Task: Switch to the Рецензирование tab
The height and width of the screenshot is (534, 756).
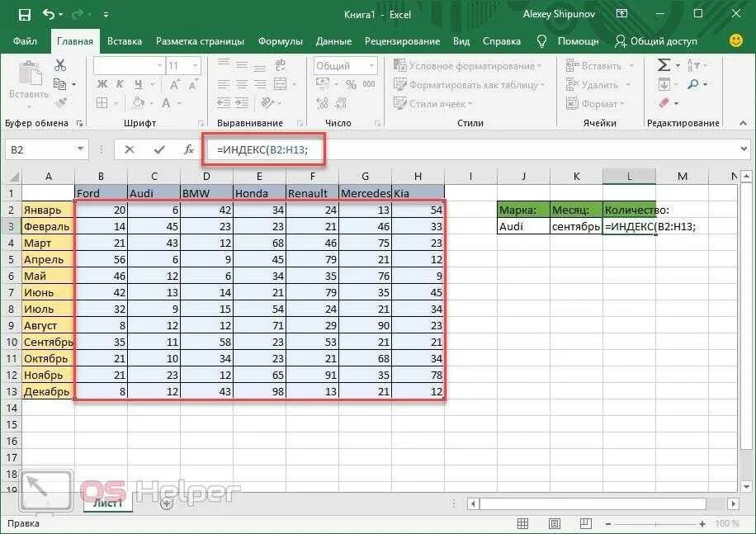Action: (402, 41)
